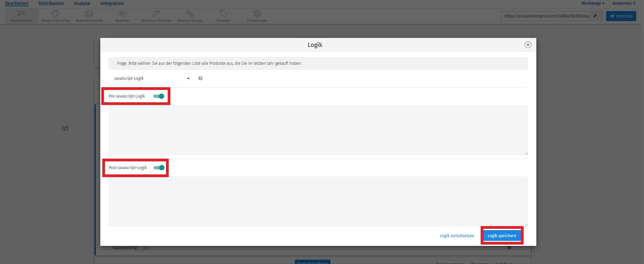The image size is (644, 264).
Task: Switch to the Analyse tab
Action: 82,3
